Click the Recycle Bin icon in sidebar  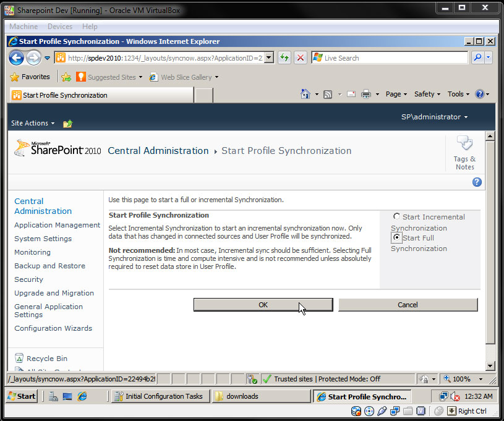pos(19,358)
